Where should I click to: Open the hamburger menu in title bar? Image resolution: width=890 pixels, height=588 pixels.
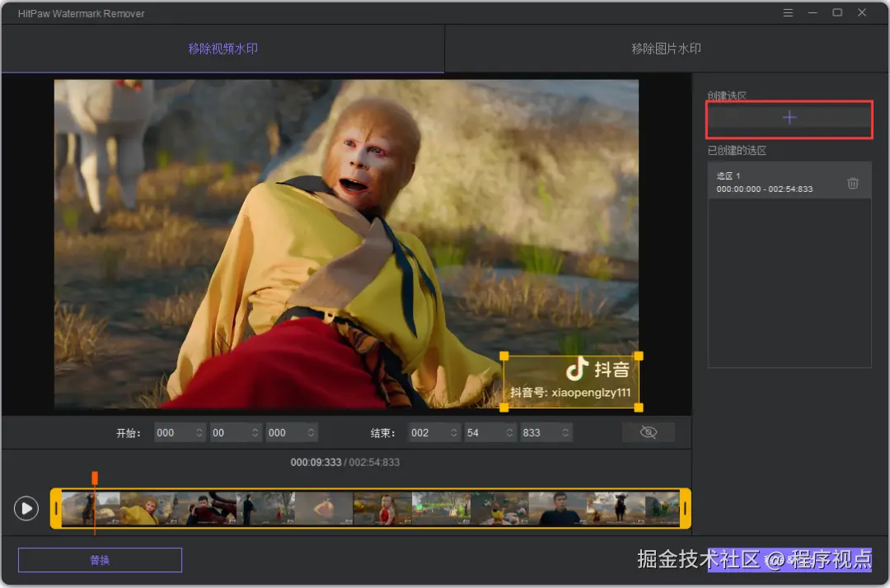pyautogui.click(x=788, y=12)
